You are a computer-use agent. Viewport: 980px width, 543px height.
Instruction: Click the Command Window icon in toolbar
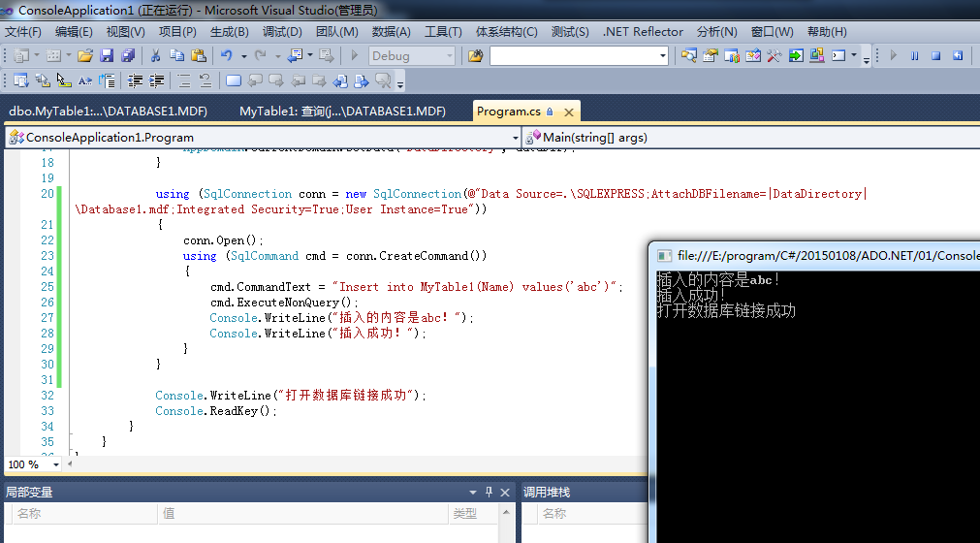click(x=838, y=55)
